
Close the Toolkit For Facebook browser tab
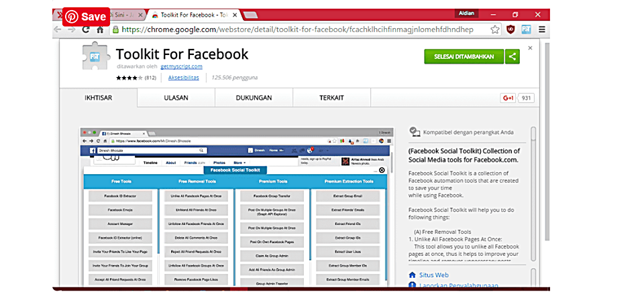(x=235, y=15)
